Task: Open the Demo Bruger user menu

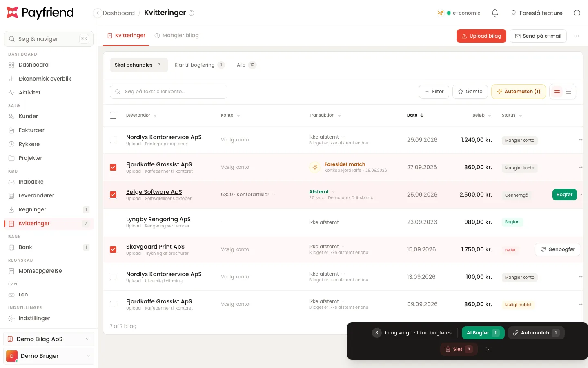Action: pos(49,356)
